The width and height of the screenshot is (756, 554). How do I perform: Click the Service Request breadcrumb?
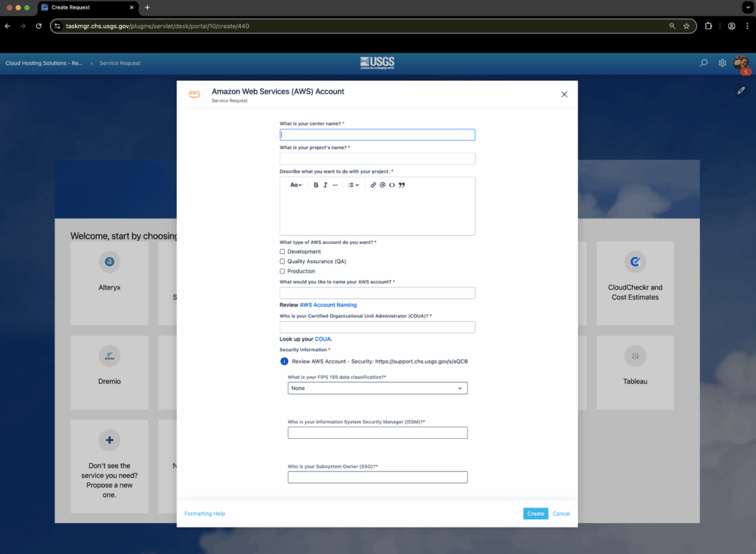[120, 64]
